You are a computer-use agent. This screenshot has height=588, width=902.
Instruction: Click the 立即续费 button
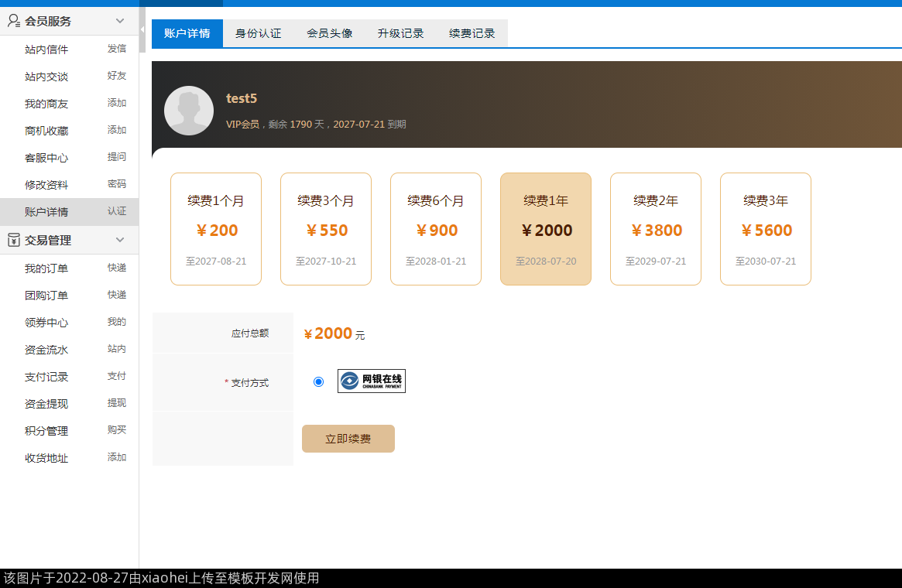tap(348, 439)
